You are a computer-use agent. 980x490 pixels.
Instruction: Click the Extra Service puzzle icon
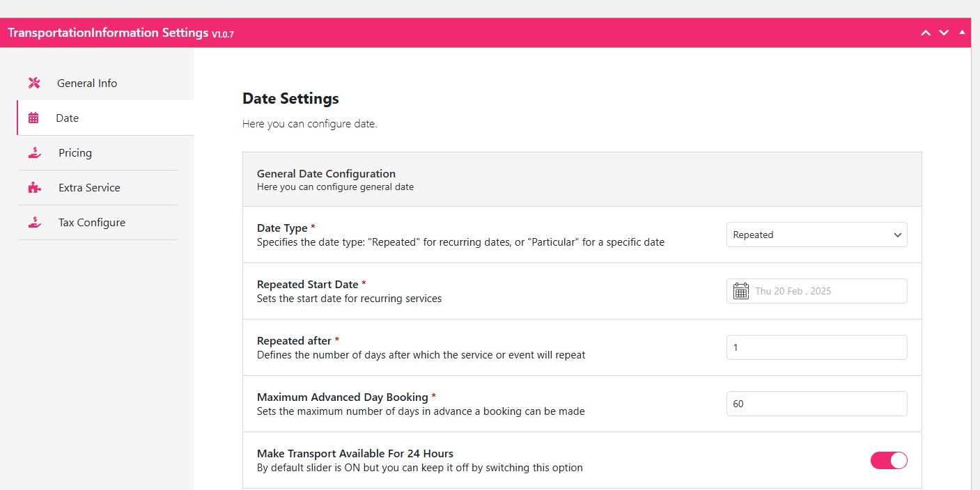pos(34,187)
